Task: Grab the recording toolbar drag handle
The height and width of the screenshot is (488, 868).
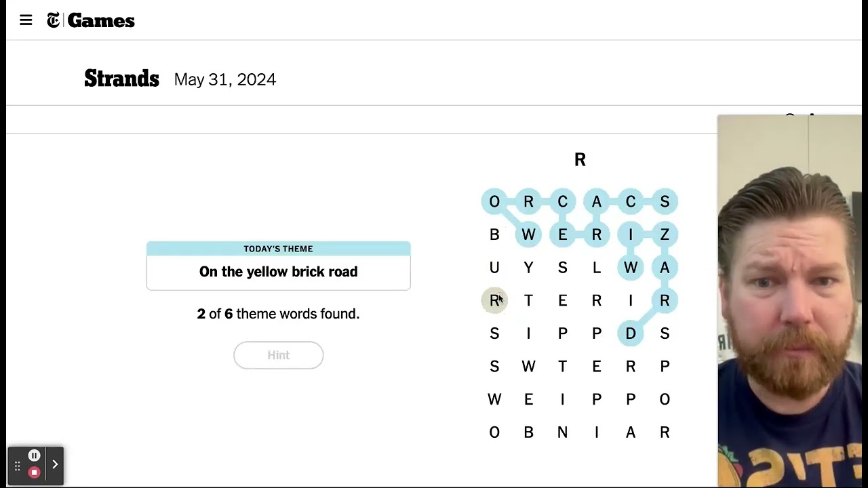Action: coord(17,466)
